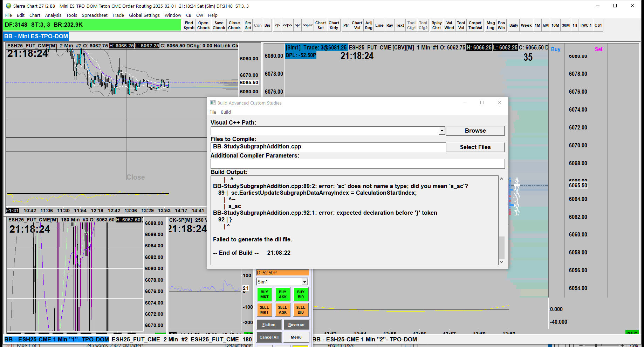This screenshot has height=347, width=644.
Task: Open the Global Settings menu
Action: [144, 15]
